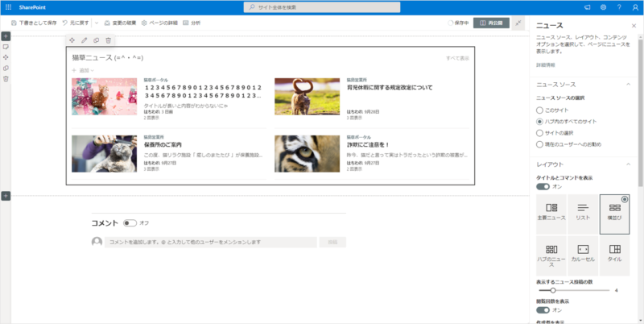
Task: Click the edit pencil icon on web part toolbar
Action: point(85,39)
